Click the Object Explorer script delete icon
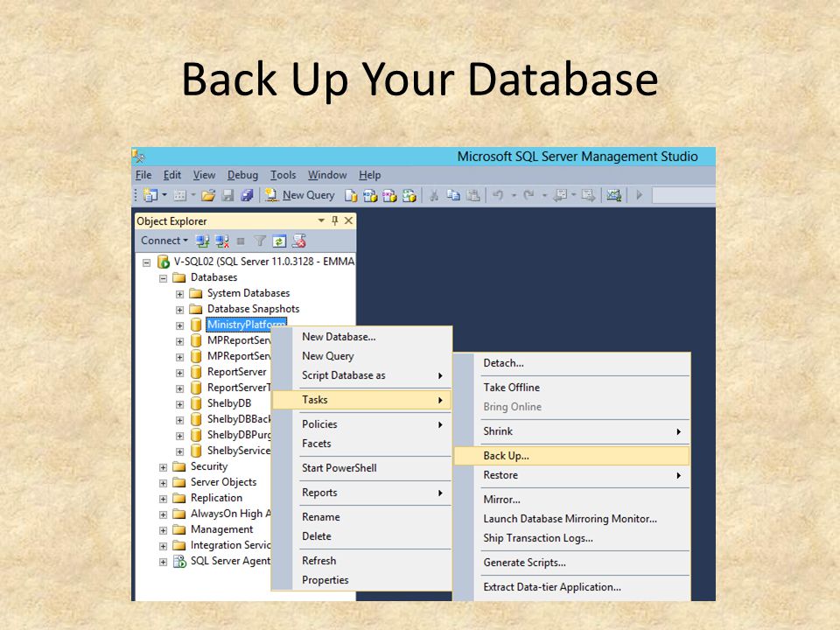This screenshot has height=630, width=840. click(x=299, y=241)
